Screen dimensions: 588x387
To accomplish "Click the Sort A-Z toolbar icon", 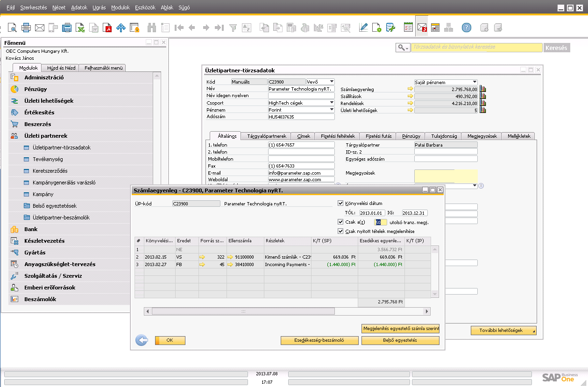I will [x=247, y=28].
